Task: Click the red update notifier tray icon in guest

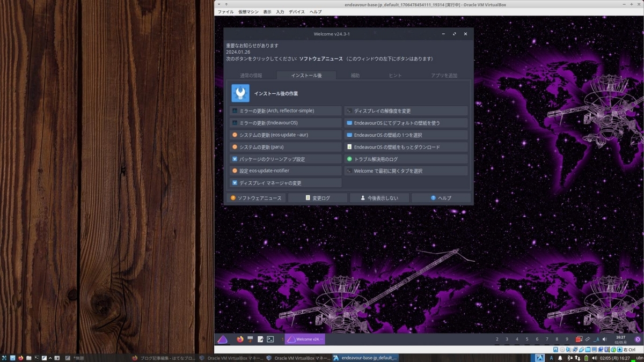Action: [x=579, y=339]
